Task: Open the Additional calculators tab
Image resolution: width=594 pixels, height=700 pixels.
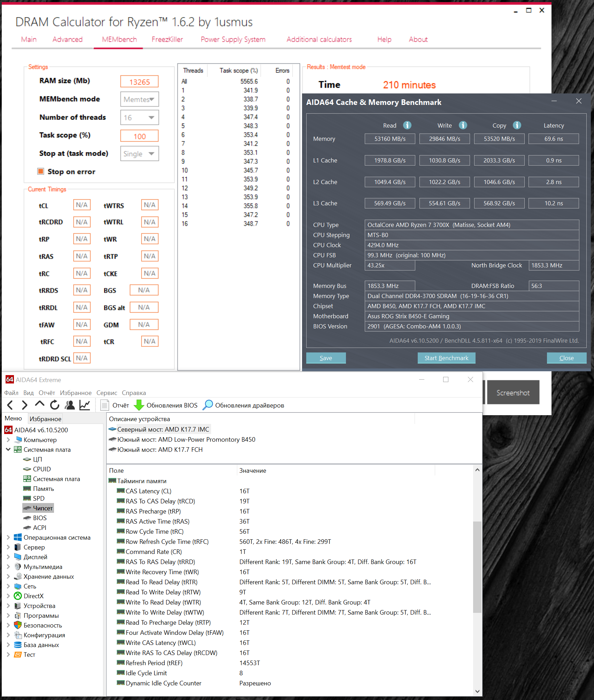Action: point(319,39)
